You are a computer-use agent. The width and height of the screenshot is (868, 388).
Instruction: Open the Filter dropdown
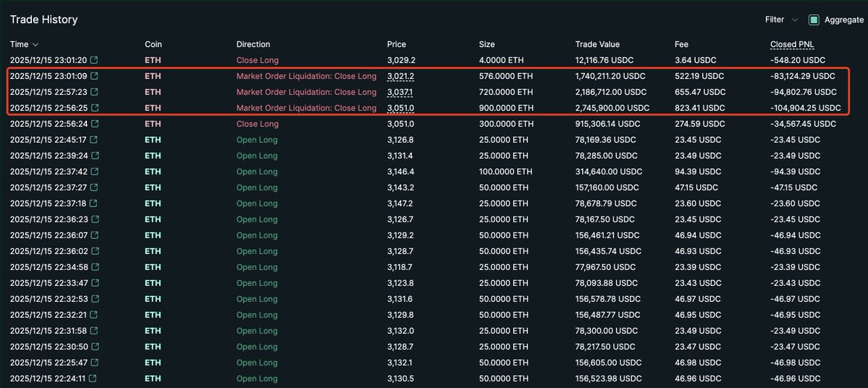(x=781, y=20)
